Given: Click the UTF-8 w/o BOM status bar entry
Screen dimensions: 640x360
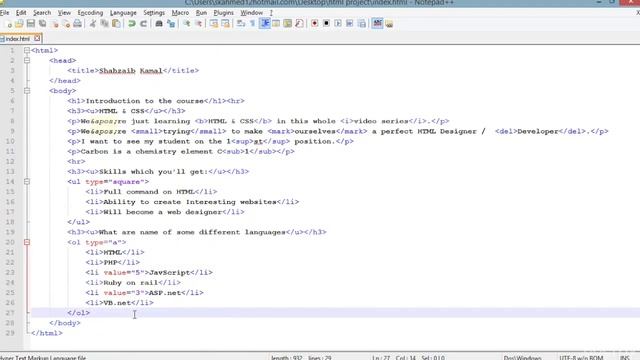Looking at the screenshot, I should point(581,358).
